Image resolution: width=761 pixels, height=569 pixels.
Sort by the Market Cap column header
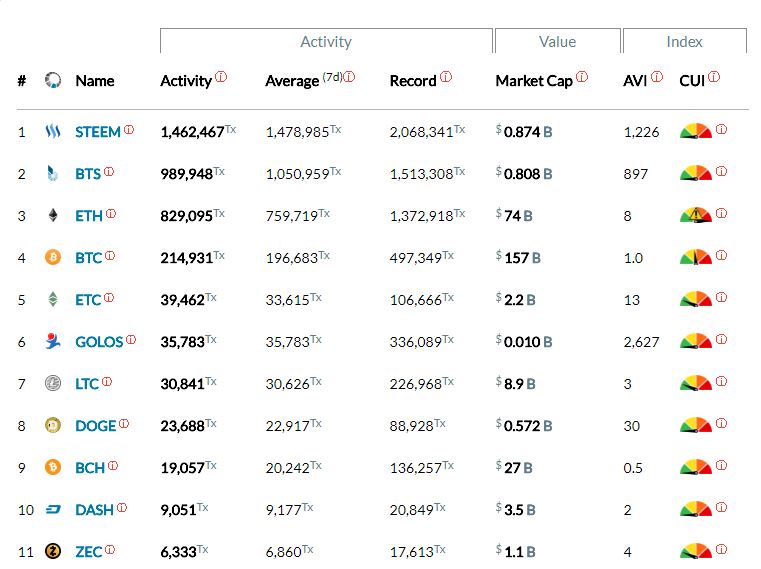pos(534,81)
